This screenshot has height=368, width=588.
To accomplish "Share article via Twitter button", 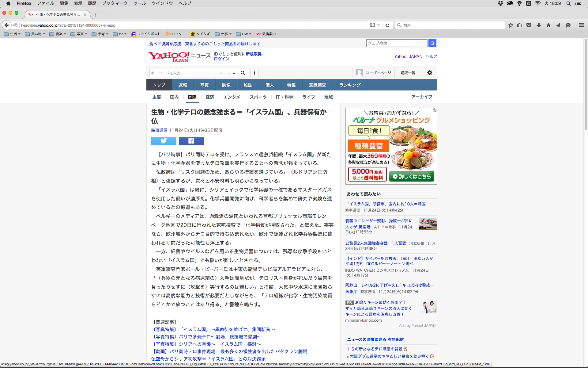I will click(x=164, y=141).
